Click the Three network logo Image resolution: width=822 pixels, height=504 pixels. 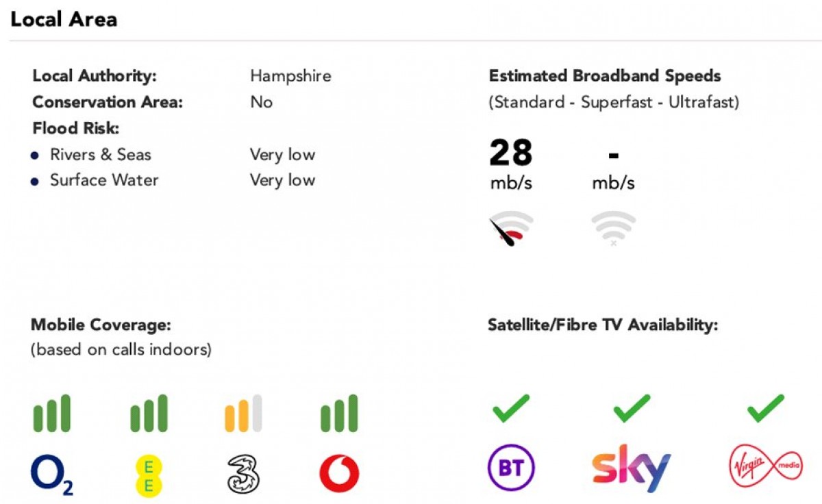[x=243, y=474]
